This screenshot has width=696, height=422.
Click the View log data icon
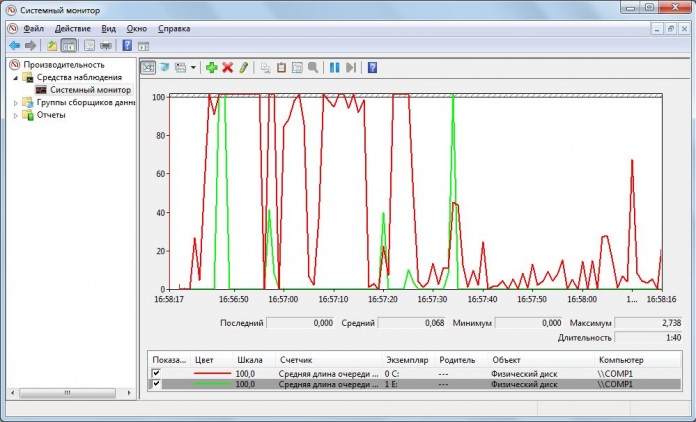[163, 68]
